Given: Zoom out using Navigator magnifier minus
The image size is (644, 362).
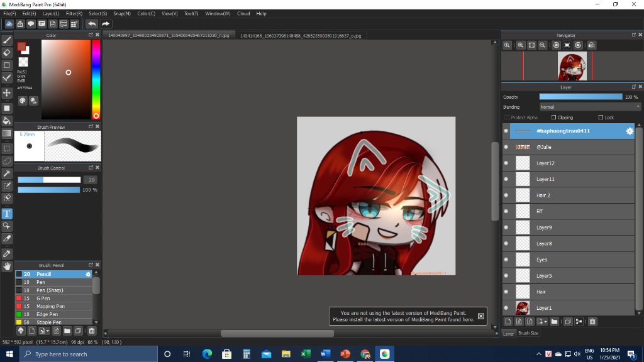Looking at the screenshot, I should (x=542, y=45).
